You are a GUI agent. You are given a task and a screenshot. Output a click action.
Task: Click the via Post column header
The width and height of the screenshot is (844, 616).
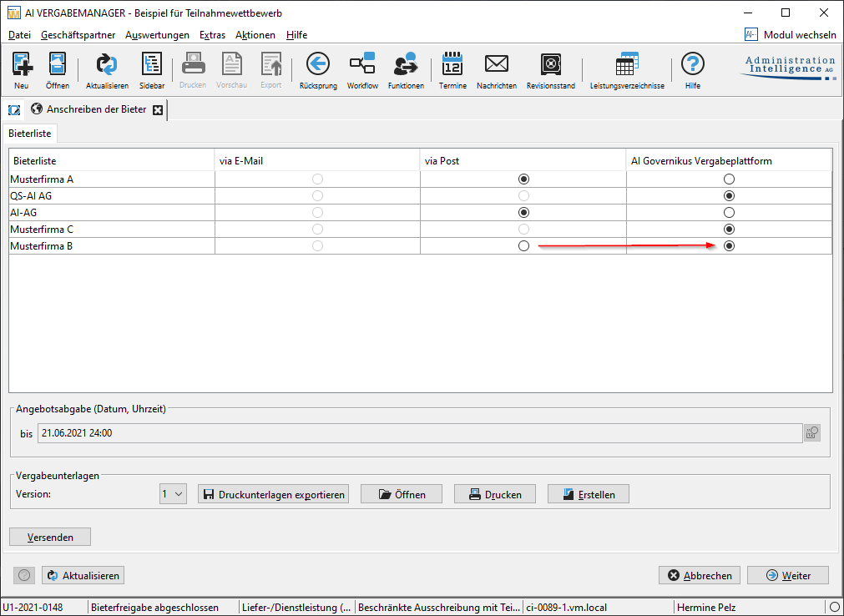[x=523, y=160]
